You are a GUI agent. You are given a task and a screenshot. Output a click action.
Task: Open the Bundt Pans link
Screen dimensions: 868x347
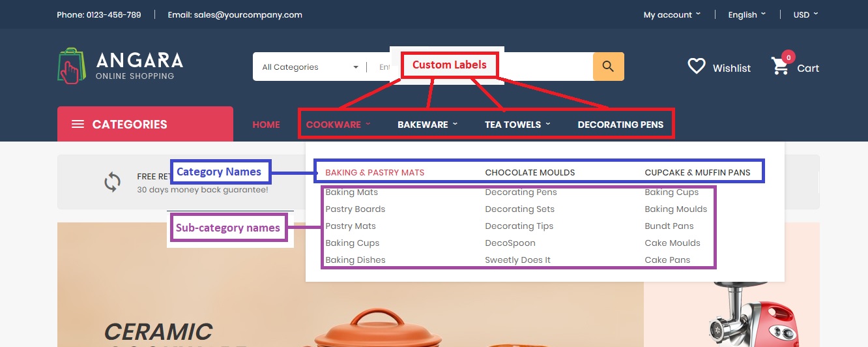tap(669, 226)
